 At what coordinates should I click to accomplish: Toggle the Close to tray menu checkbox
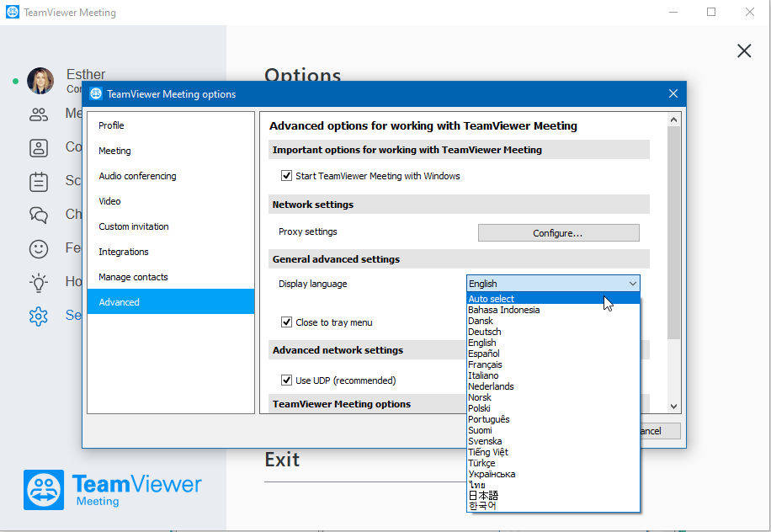(286, 322)
